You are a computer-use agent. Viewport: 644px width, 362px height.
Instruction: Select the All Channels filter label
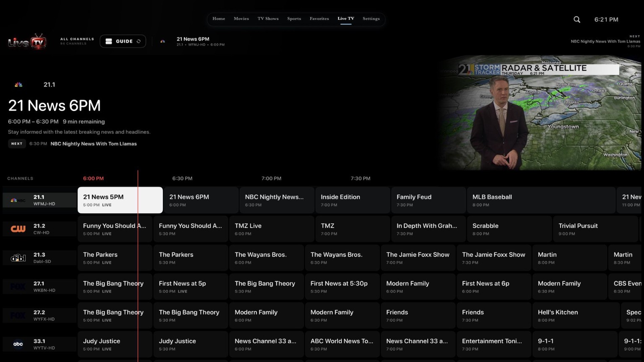[77, 39]
